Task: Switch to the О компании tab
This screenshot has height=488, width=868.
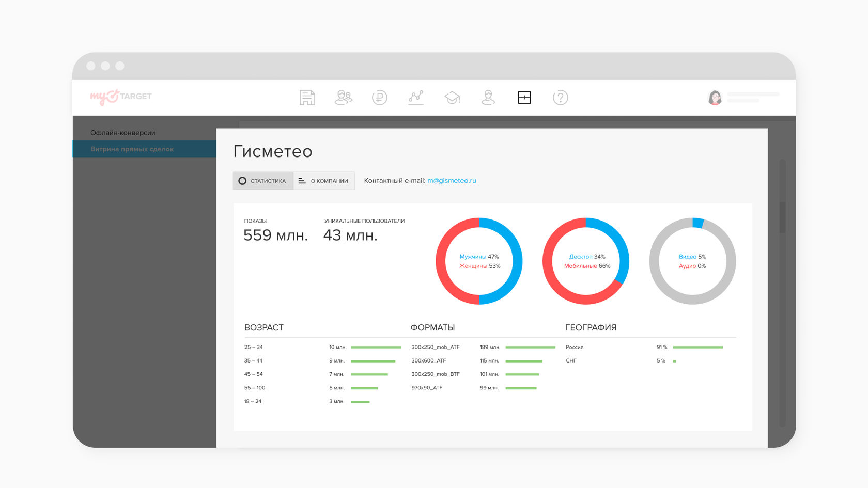Action: coord(324,181)
